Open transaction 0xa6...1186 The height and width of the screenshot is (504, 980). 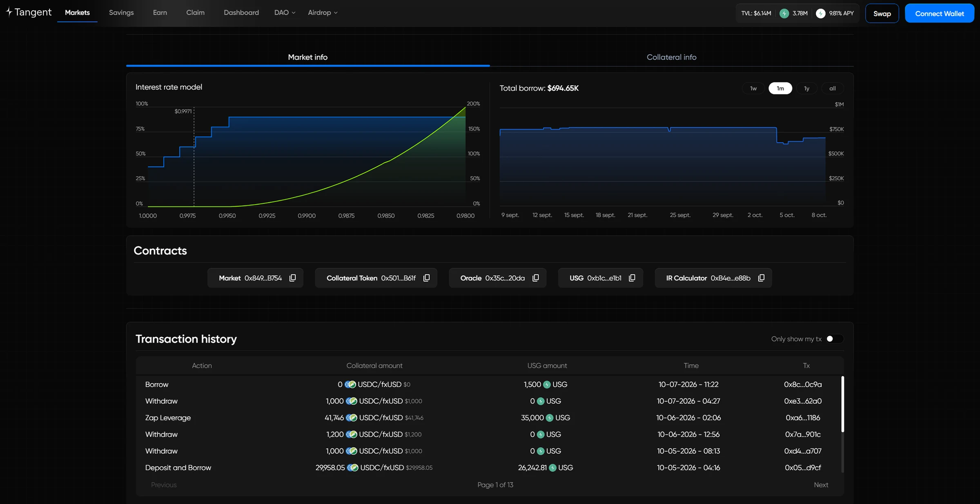point(803,418)
